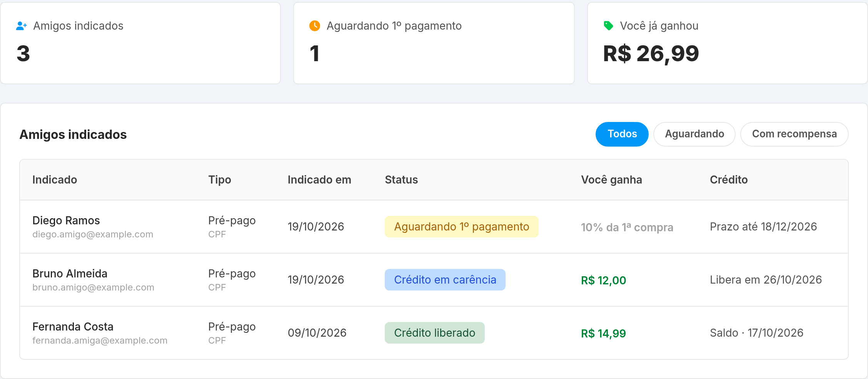Click the Crédito liberado badge
Image resolution: width=868 pixels, height=379 pixels.
[x=435, y=333]
